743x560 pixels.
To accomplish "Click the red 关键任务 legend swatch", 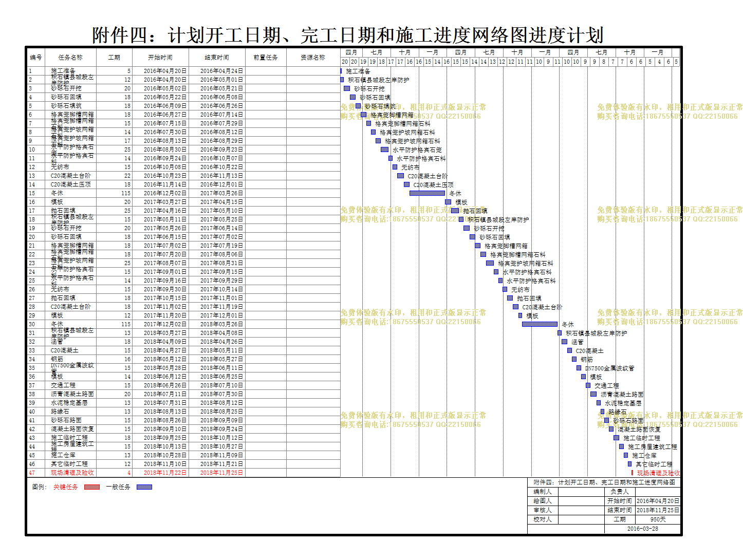I will coord(92,487).
